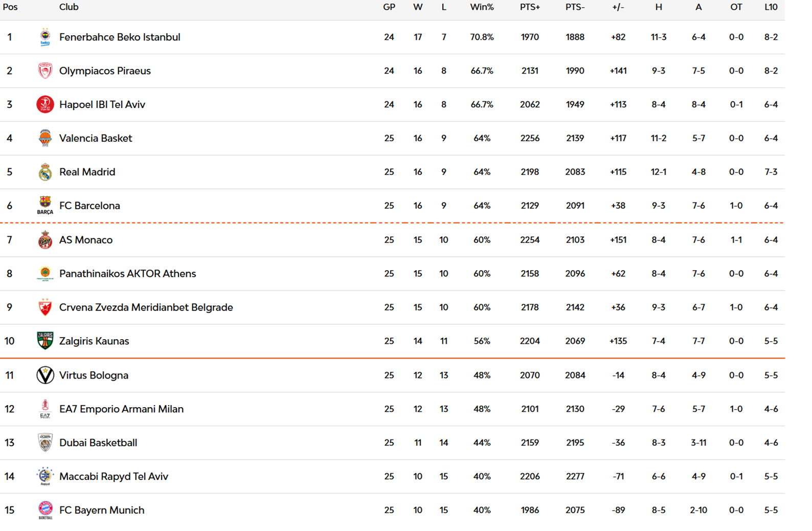Click the +/- column header

[x=618, y=7]
